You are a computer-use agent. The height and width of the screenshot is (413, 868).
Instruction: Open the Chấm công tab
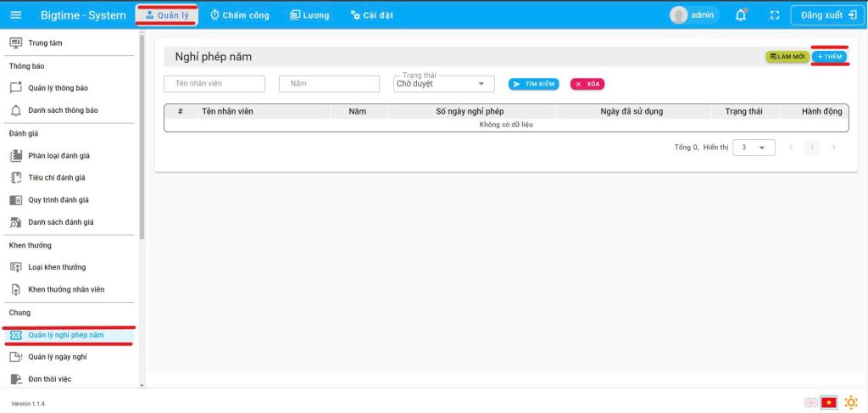[x=239, y=15]
